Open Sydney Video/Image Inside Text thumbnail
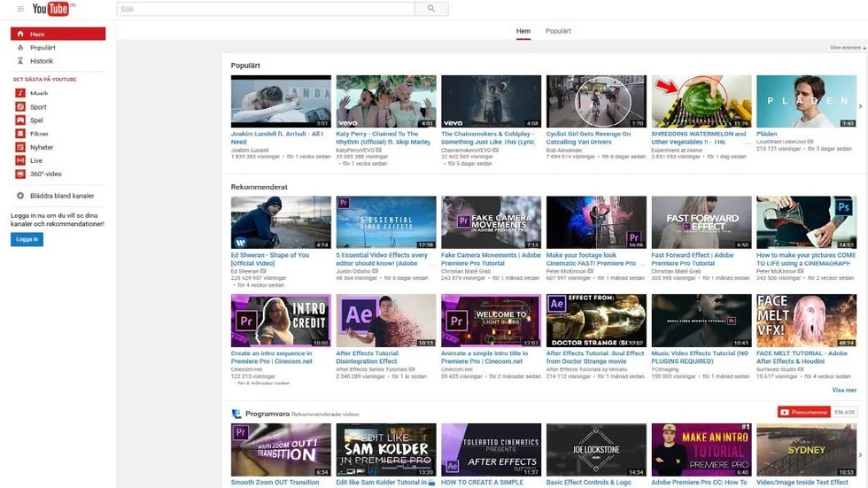Image resolution: width=868 pixels, height=488 pixels. click(807, 450)
